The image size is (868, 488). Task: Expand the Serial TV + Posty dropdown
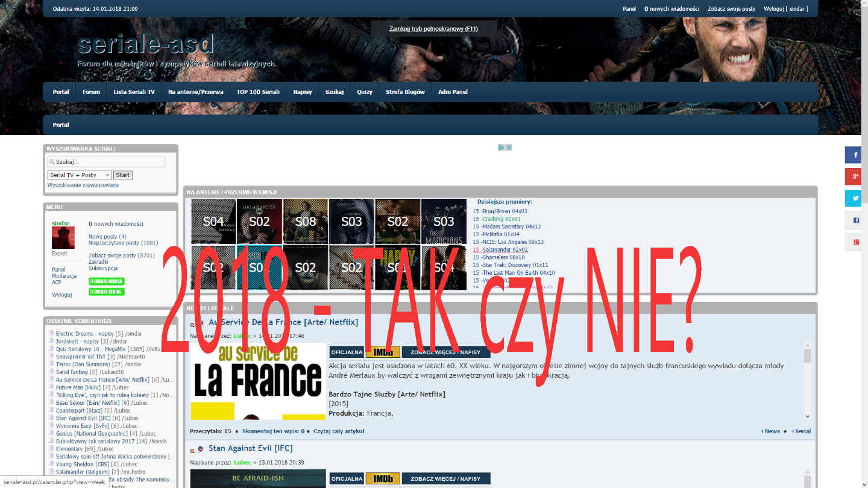click(x=80, y=175)
